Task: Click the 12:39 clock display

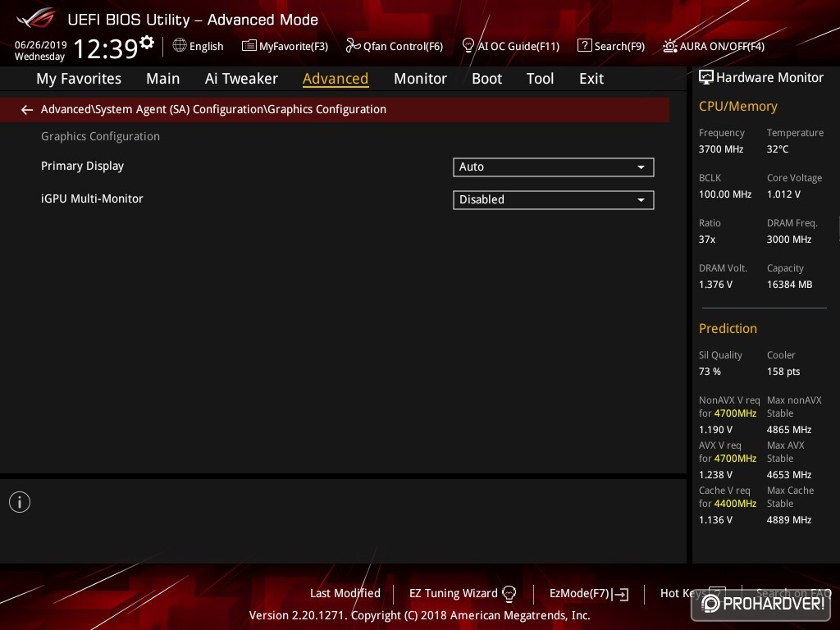Action: [106, 48]
